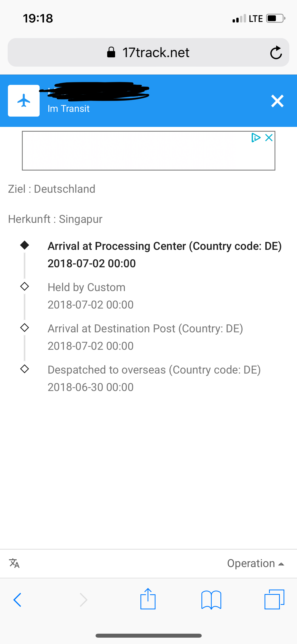The width and height of the screenshot is (297, 644).
Task: Go back with Safari back arrow
Action: click(x=17, y=600)
